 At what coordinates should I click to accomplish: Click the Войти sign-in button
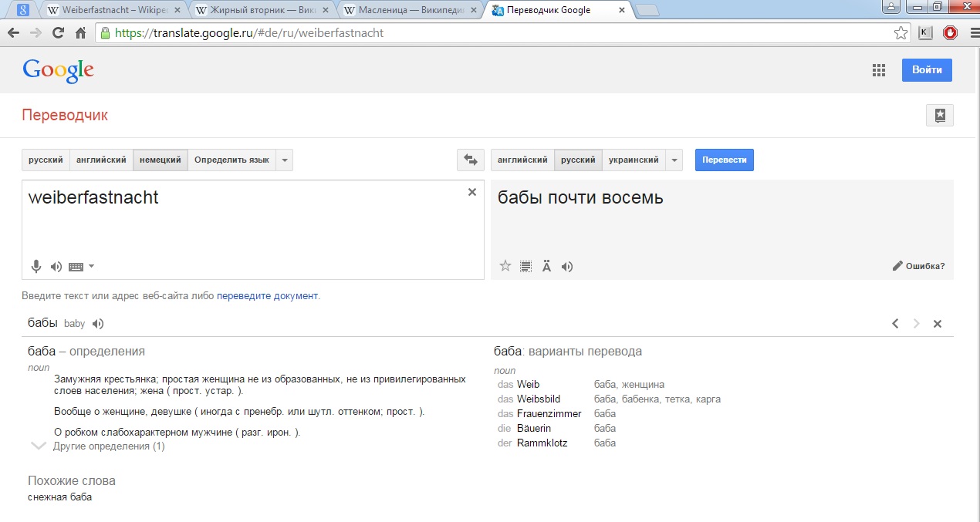click(x=927, y=70)
